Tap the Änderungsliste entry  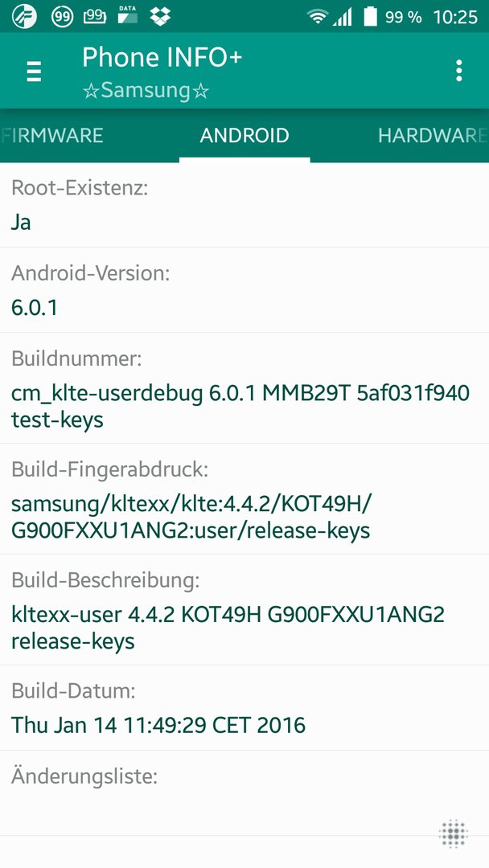coord(244,793)
